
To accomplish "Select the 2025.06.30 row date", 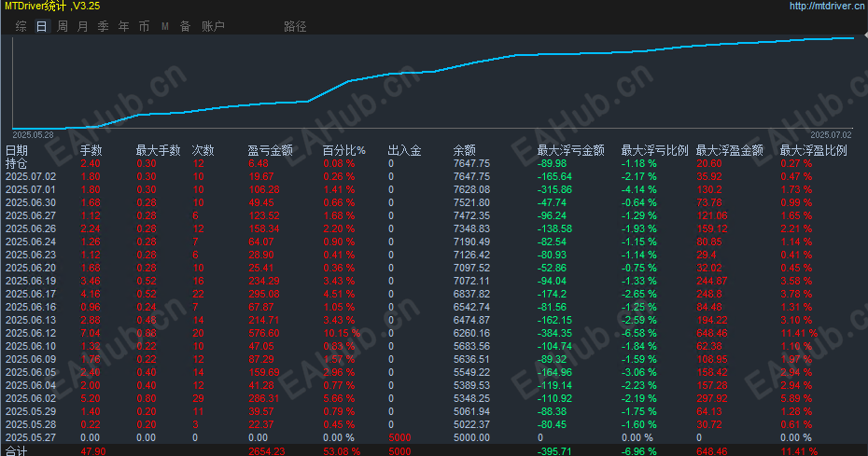I will click(31, 202).
